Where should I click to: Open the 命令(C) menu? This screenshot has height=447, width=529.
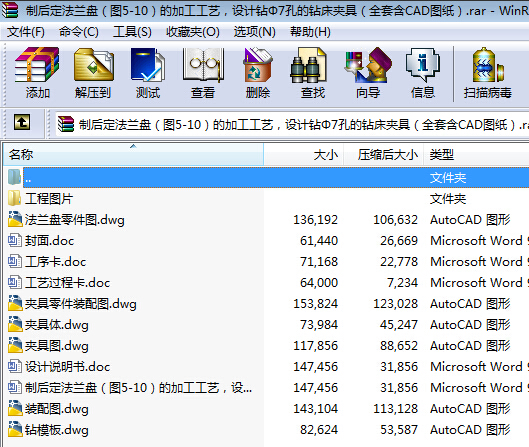(x=79, y=32)
